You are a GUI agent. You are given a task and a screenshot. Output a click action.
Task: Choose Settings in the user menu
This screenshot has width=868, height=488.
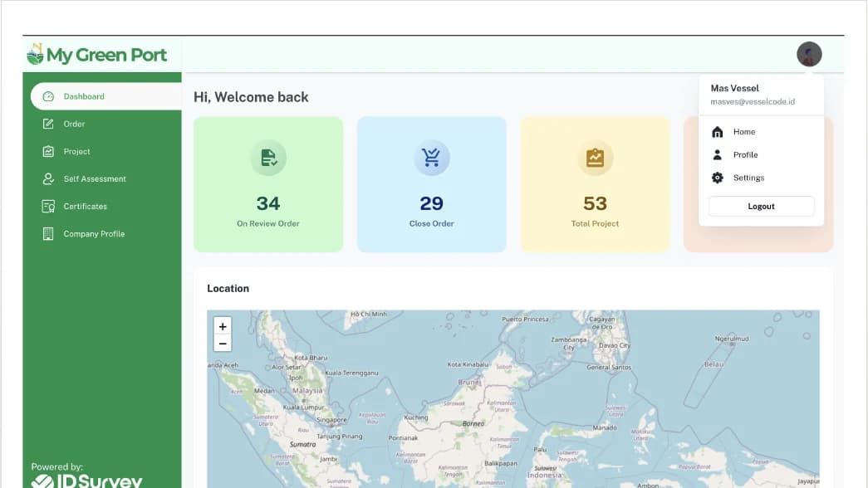(x=761, y=178)
